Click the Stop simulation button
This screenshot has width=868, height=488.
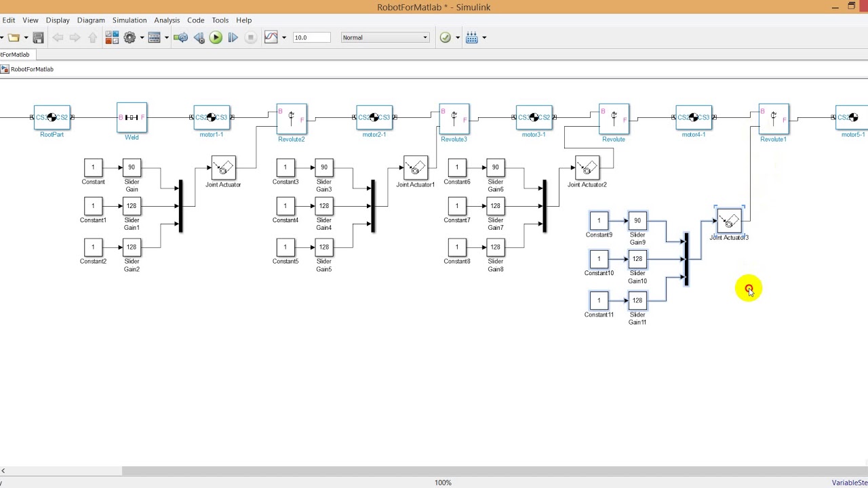click(x=250, y=38)
